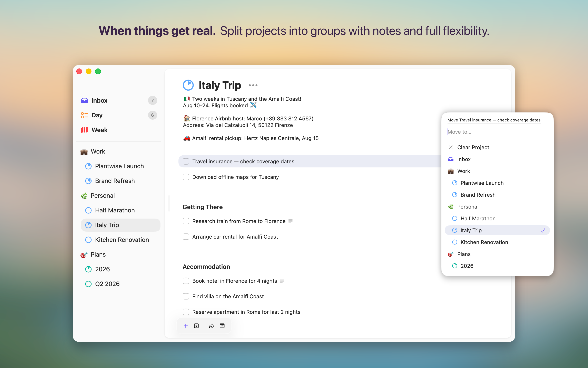
Task: Open the three-dot menu beside Italy Trip title
Action: [x=253, y=85]
